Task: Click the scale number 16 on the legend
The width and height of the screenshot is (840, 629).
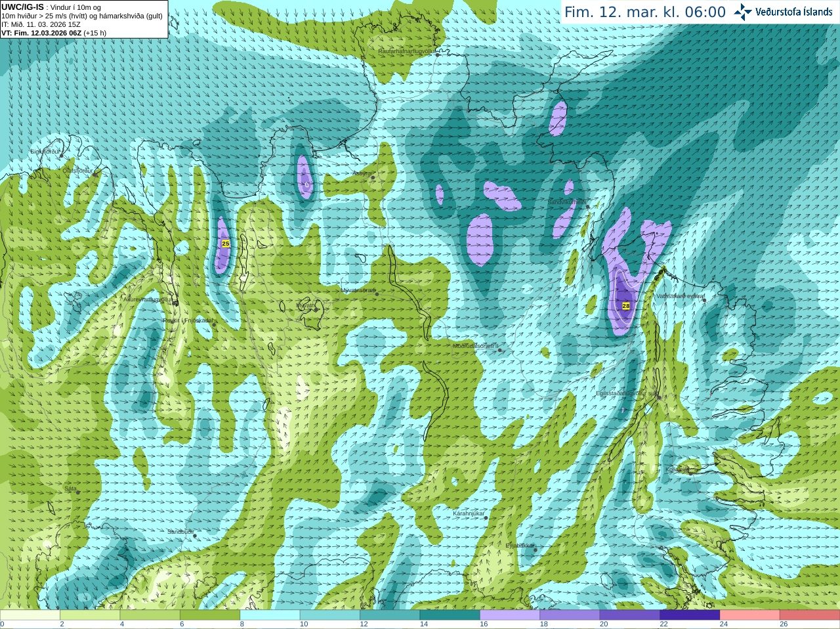Action: [x=484, y=624]
